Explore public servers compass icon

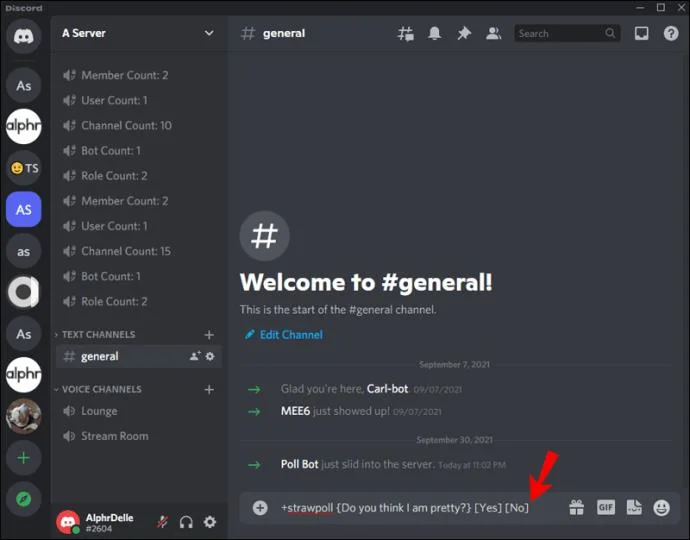pyautogui.click(x=24, y=499)
